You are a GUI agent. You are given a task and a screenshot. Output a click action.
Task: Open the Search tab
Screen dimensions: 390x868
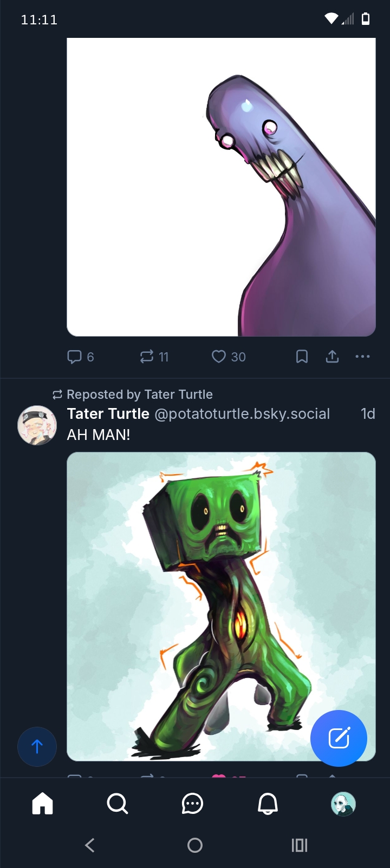118,804
